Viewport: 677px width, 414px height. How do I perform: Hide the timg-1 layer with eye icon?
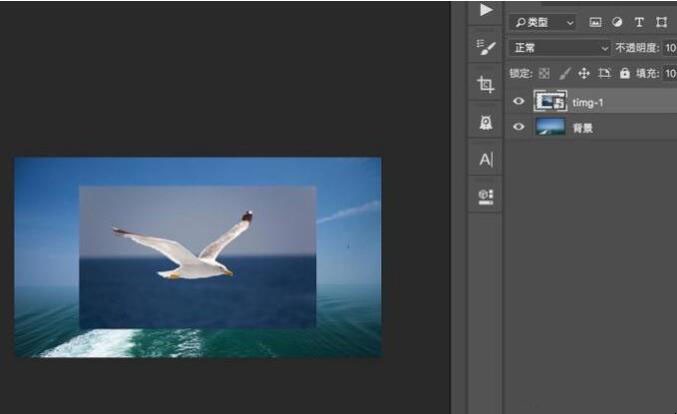(x=519, y=101)
